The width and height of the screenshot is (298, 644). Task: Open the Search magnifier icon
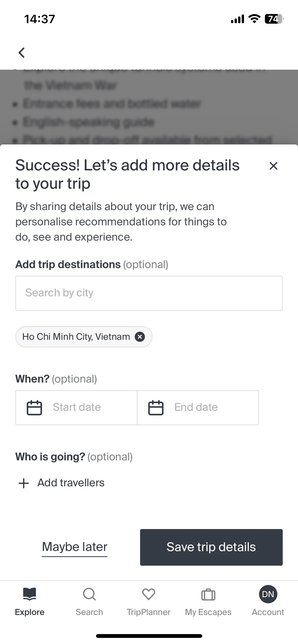(x=89, y=594)
